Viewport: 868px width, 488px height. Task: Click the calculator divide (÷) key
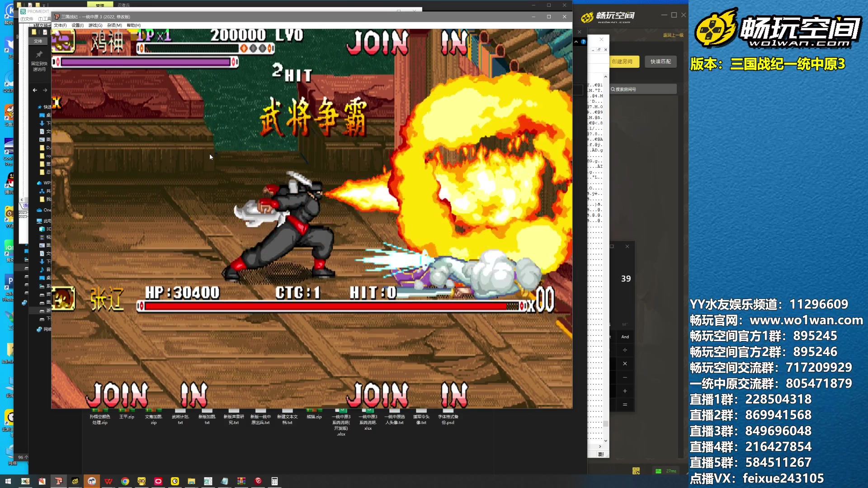click(x=625, y=350)
